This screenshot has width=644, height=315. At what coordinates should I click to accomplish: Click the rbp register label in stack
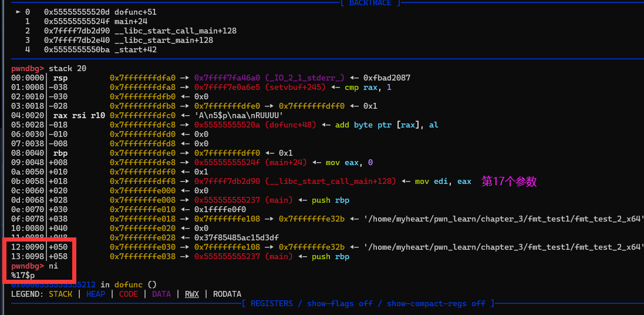60,153
